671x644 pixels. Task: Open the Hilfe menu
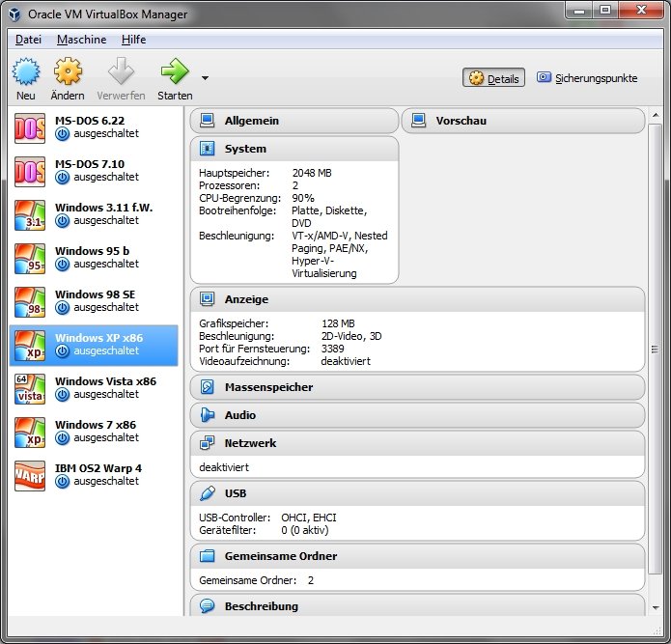coord(133,40)
